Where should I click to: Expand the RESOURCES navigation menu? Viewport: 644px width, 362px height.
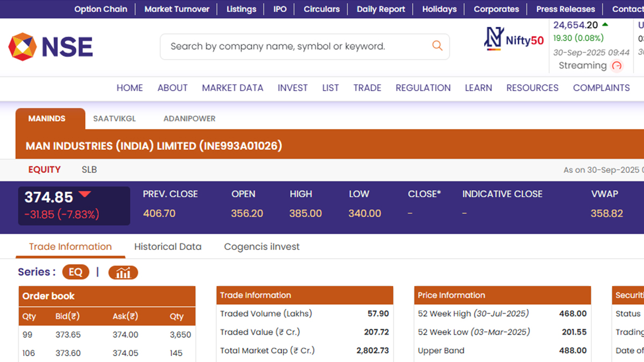point(532,88)
